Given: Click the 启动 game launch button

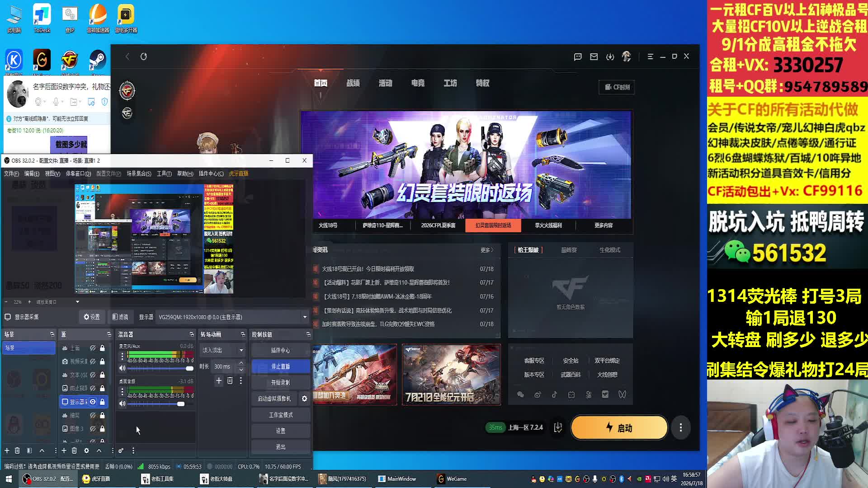Looking at the screenshot, I should click(619, 427).
